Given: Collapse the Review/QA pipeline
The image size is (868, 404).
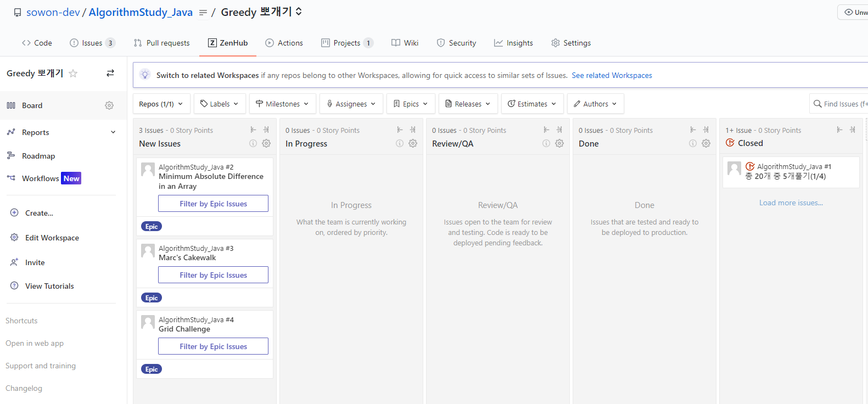Looking at the screenshot, I should tap(546, 130).
